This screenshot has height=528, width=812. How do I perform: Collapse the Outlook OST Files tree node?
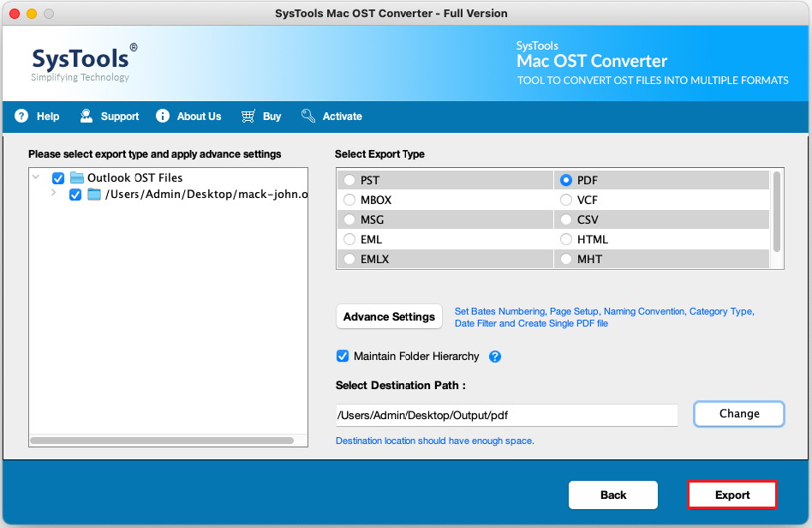click(x=36, y=177)
